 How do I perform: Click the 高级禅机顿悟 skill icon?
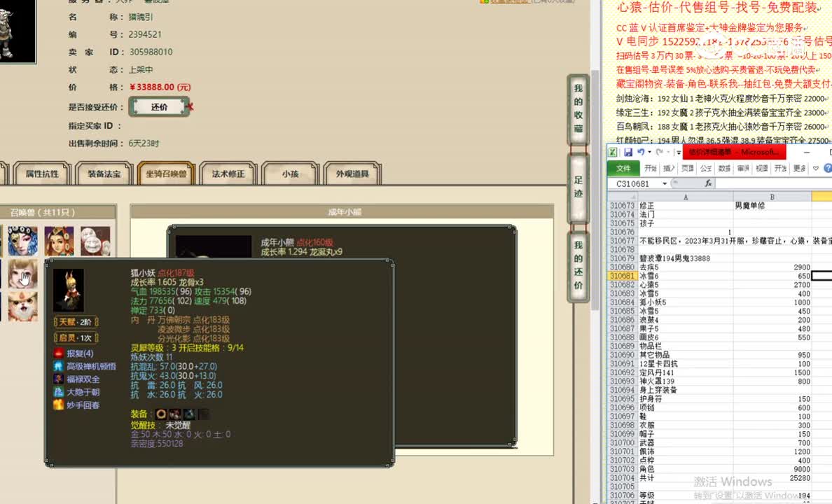coord(59,366)
